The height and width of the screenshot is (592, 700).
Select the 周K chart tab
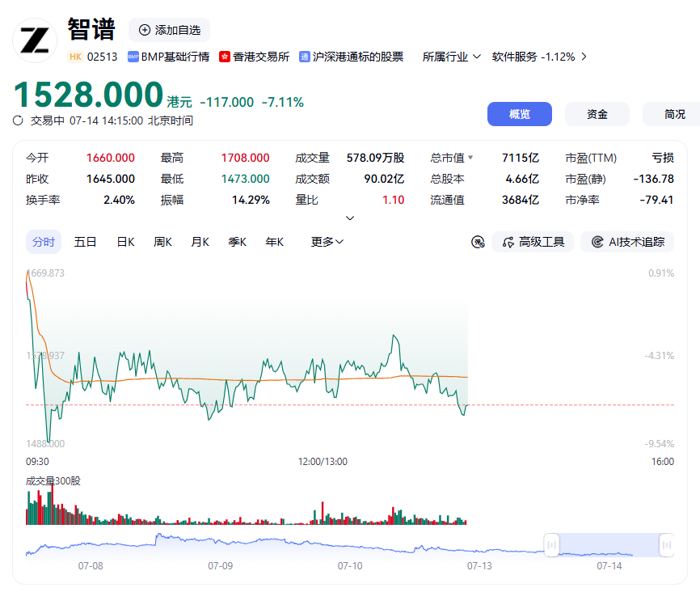coord(162,242)
